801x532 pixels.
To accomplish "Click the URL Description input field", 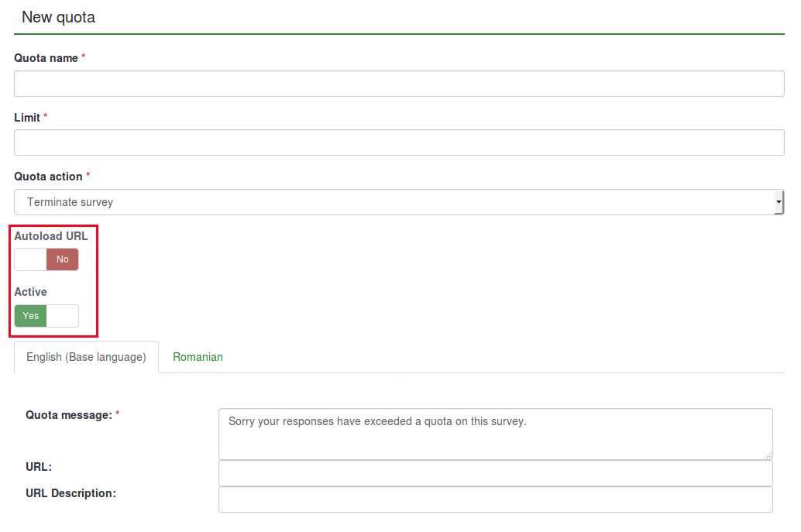I will coord(495,499).
